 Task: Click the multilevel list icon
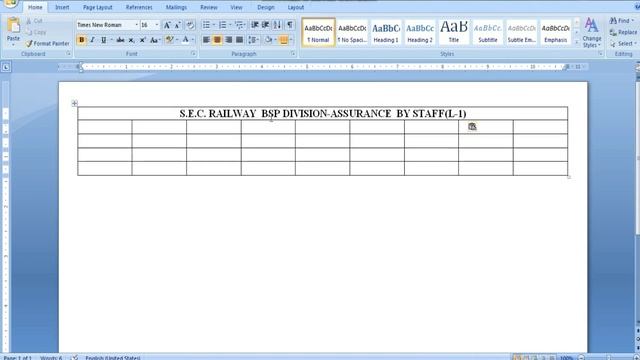pyautogui.click(x=239, y=25)
